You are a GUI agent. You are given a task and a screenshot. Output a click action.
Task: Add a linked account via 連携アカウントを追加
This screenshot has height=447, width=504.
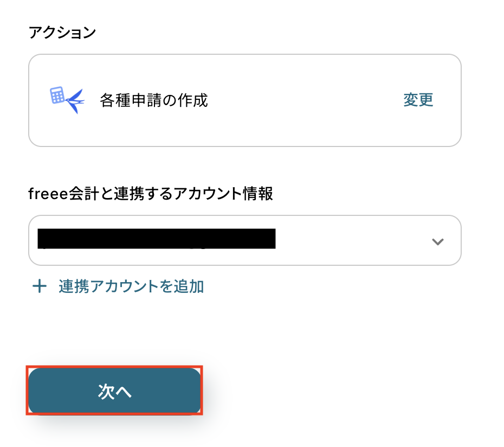[x=130, y=286]
